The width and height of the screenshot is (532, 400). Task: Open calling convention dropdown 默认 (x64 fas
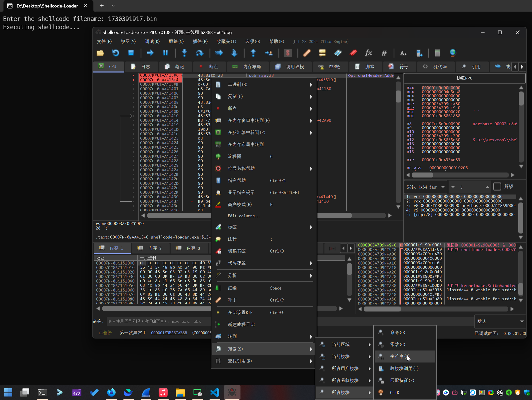[x=426, y=187]
